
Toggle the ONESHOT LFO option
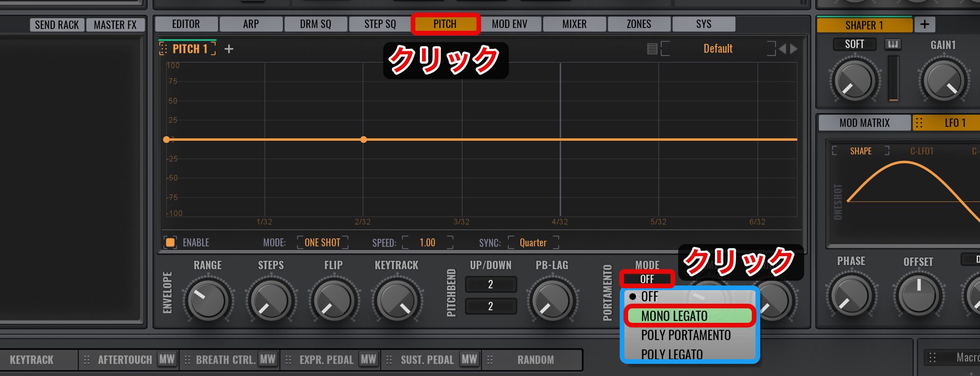[838, 202]
